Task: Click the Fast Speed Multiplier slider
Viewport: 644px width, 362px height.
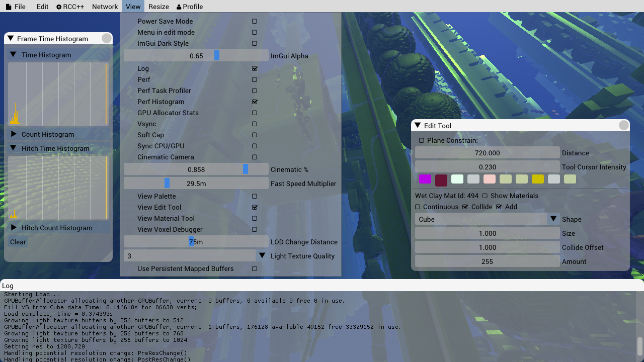Action: (x=196, y=184)
